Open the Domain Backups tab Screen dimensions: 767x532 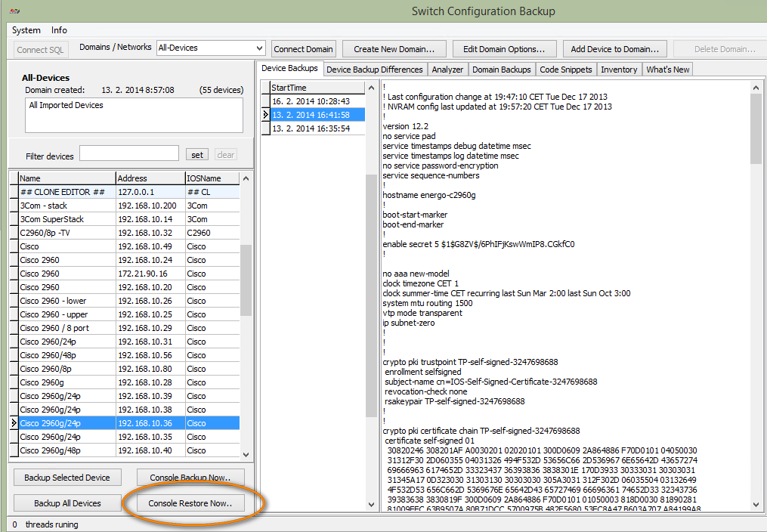502,70
